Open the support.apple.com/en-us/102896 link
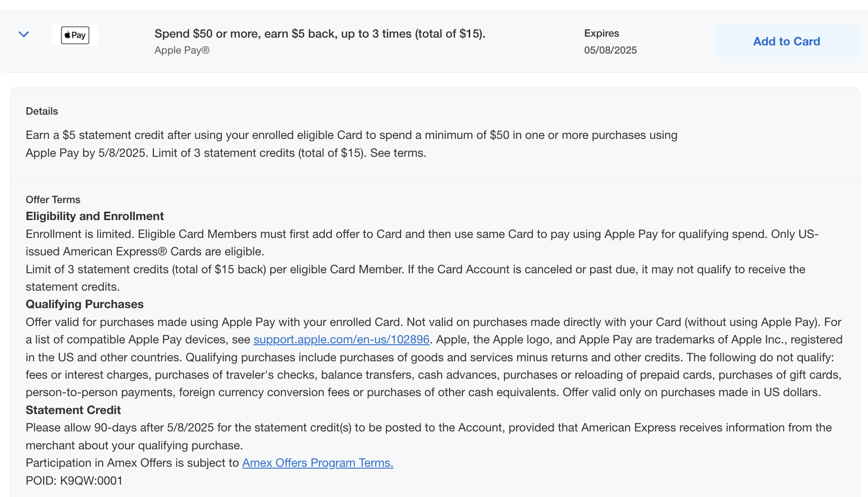This screenshot has width=868, height=497. (x=341, y=340)
